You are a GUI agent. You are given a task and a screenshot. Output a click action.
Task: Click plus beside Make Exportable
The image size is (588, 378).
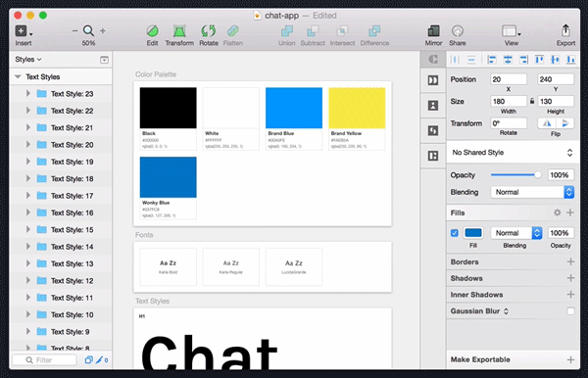tap(570, 360)
